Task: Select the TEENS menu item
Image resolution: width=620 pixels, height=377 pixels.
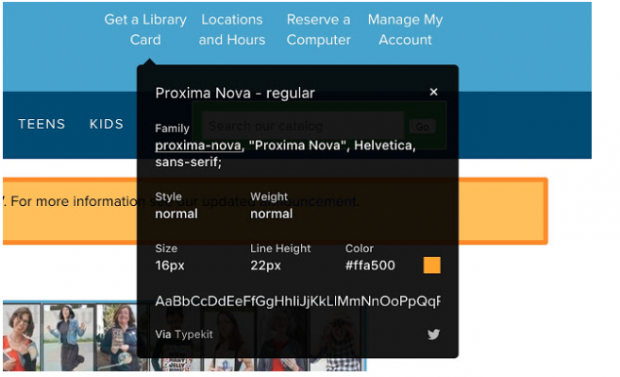Action: pos(42,124)
